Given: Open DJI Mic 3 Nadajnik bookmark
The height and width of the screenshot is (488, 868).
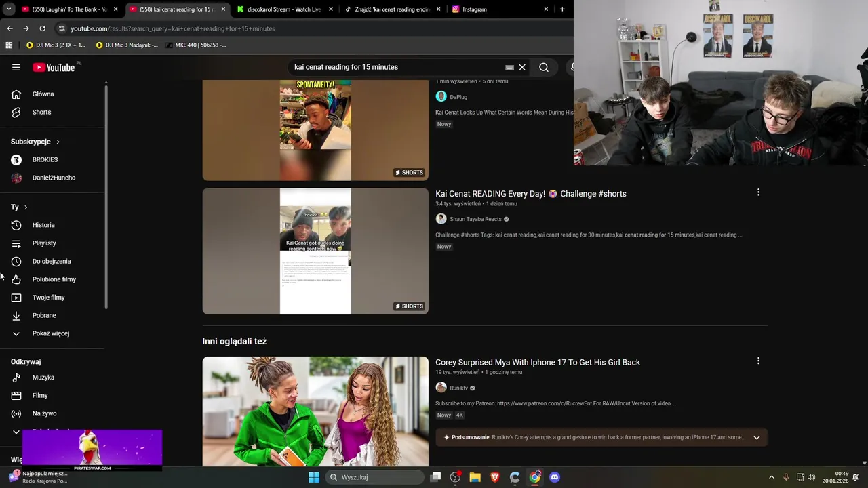Looking at the screenshot, I should pos(127,45).
